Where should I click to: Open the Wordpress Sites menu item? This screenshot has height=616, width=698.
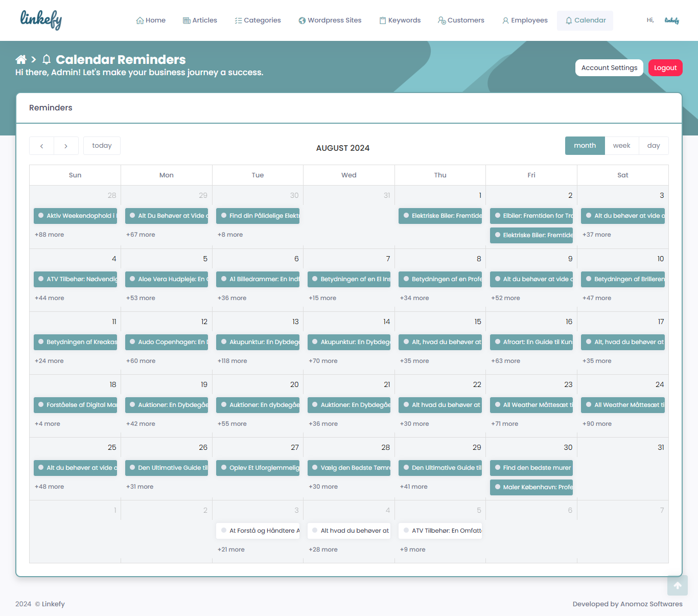click(330, 20)
